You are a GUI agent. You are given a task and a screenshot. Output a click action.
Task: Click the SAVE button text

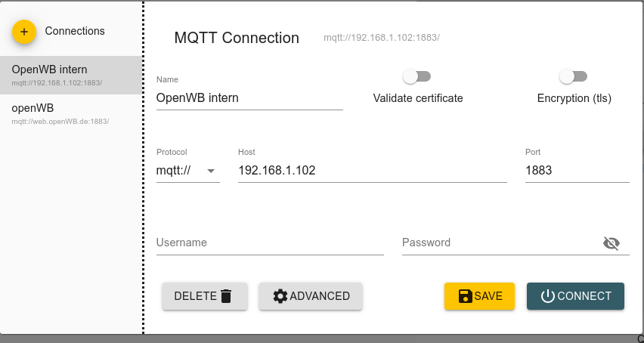[488, 296]
